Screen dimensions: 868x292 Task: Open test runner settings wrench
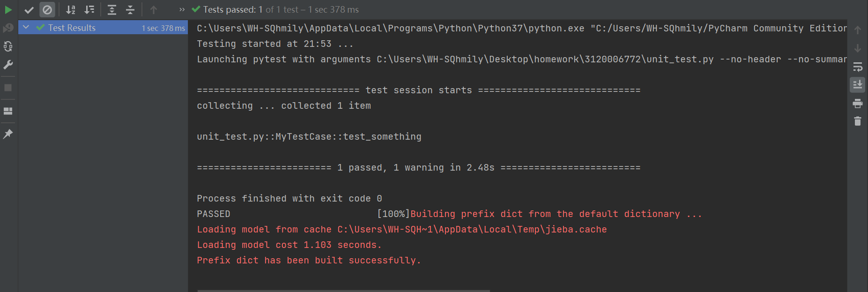(x=8, y=65)
